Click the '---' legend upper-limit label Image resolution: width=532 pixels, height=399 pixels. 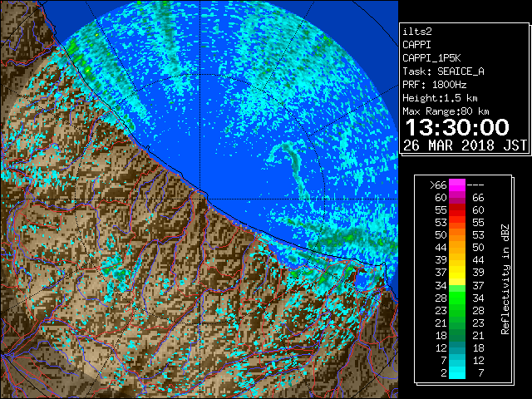coord(475,185)
